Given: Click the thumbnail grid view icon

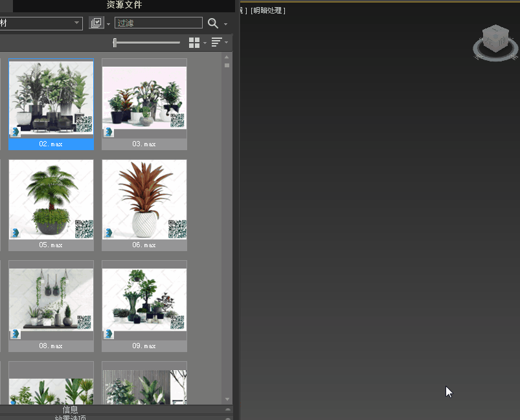Looking at the screenshot, I should (194, 43).
